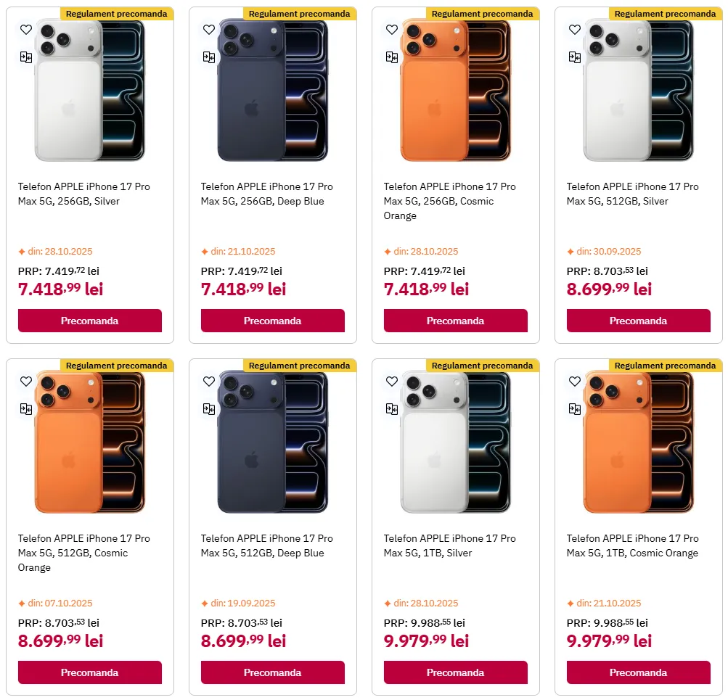Viewport: 728px width, 700px height.
Task: Favorite the 256GB Cosmic Orange iPhone
Action: 392,30
